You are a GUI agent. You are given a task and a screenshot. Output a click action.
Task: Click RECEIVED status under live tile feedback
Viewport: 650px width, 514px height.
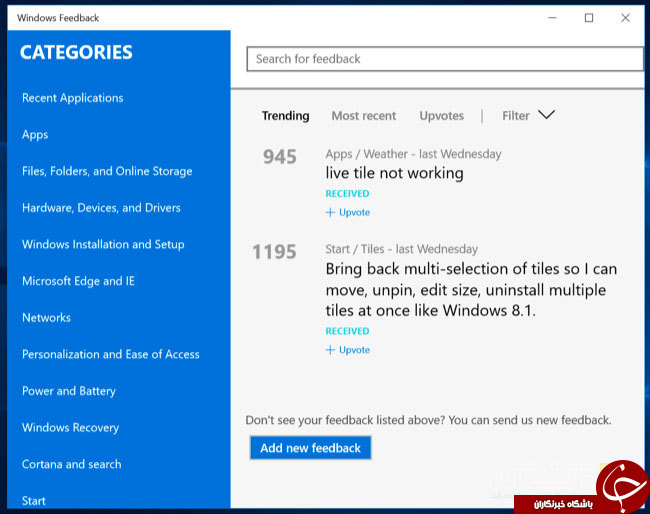[x=347, y=194]
